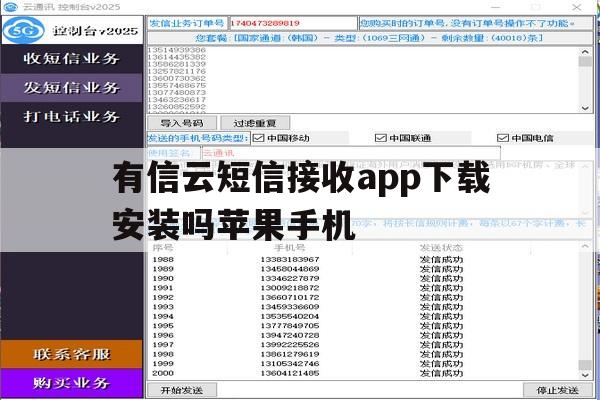Click the 手机号 column header

[290, 248]
